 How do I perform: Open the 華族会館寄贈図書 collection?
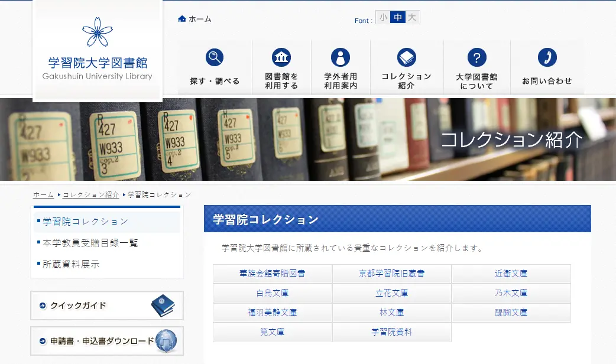click(x=273, y=274)
